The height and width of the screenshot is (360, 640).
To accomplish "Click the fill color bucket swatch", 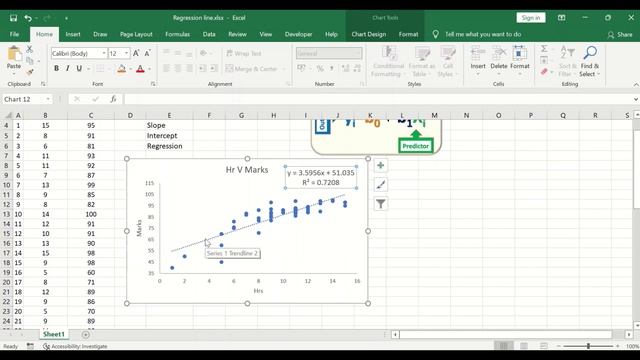I will point(121,69).
